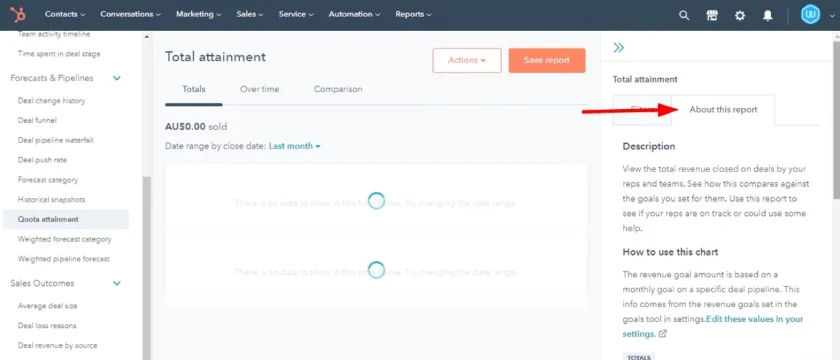Open the account avatar menu

point(811,14)
